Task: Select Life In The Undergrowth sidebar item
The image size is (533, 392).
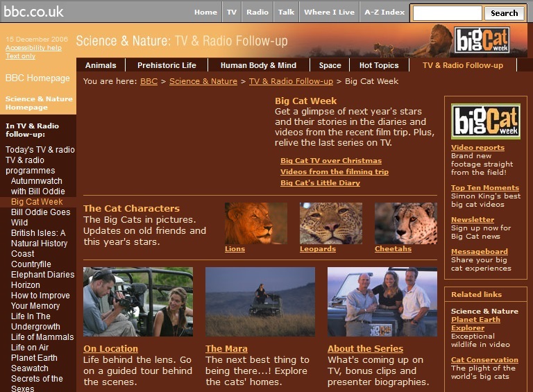Action: 35,321
